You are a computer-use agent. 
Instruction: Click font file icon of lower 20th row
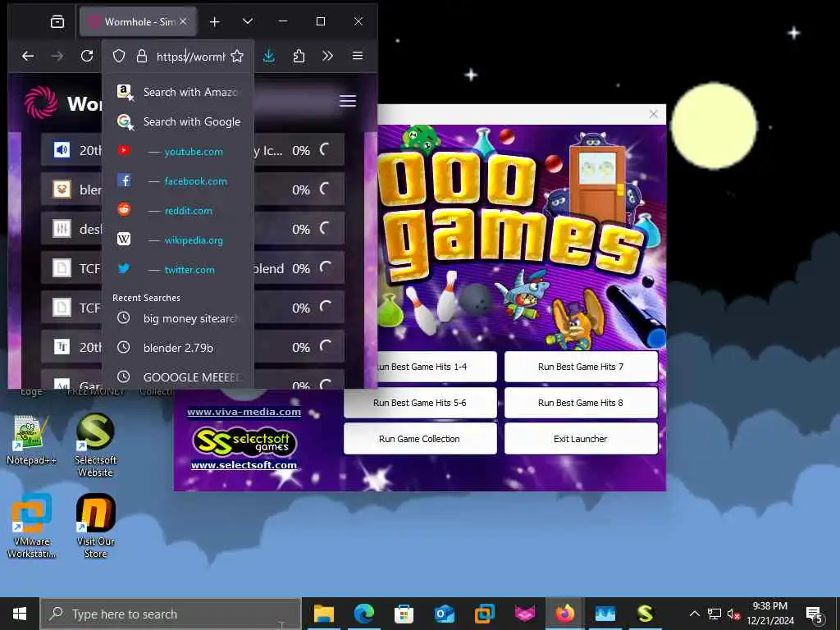coord(62,347)
